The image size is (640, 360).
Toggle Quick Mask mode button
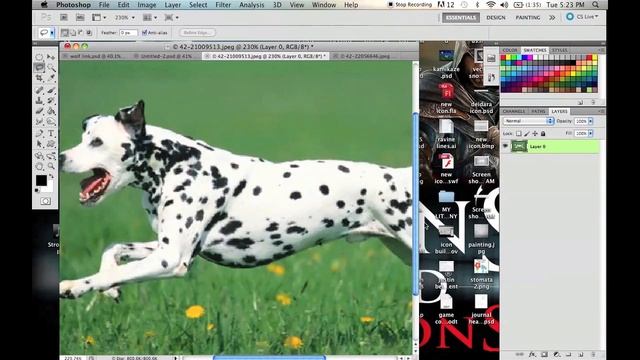tap(45, 201)
